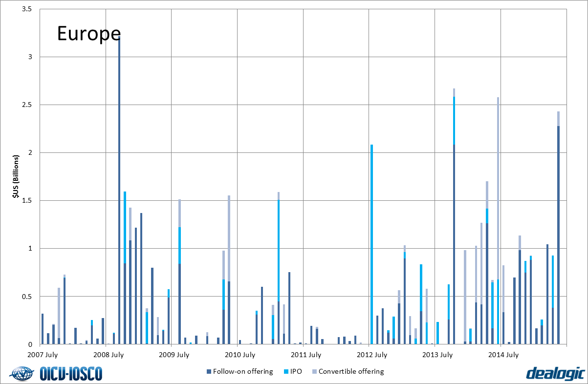Click the "2014 July" x-axis label
The width and height of the screenshot is (588, 384).
501,355
